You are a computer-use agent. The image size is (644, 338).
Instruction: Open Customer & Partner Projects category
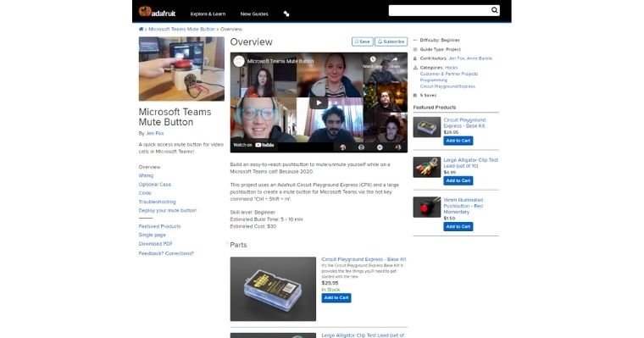click(x=449, y=74)
